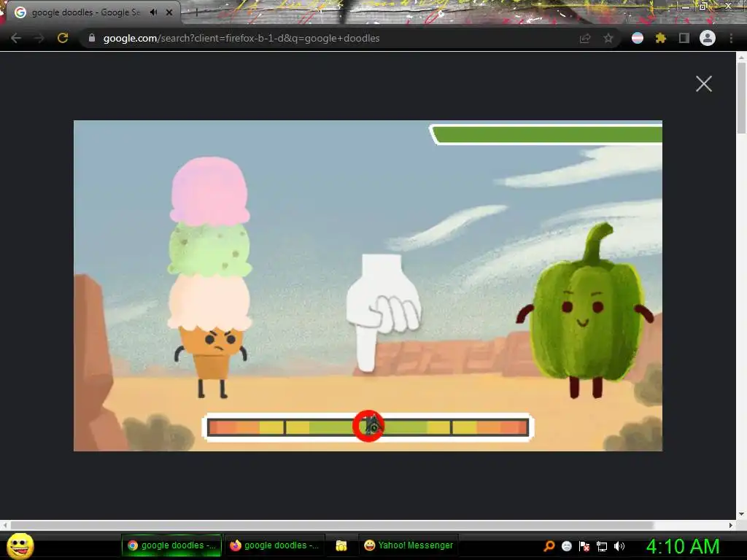
Task: Open the start menu smiley face button
Action: pyautogui.click(x=20, y=546)
